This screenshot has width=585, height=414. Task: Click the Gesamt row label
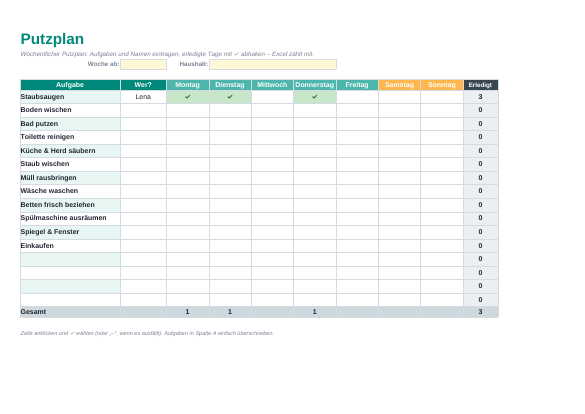[34, 312]
